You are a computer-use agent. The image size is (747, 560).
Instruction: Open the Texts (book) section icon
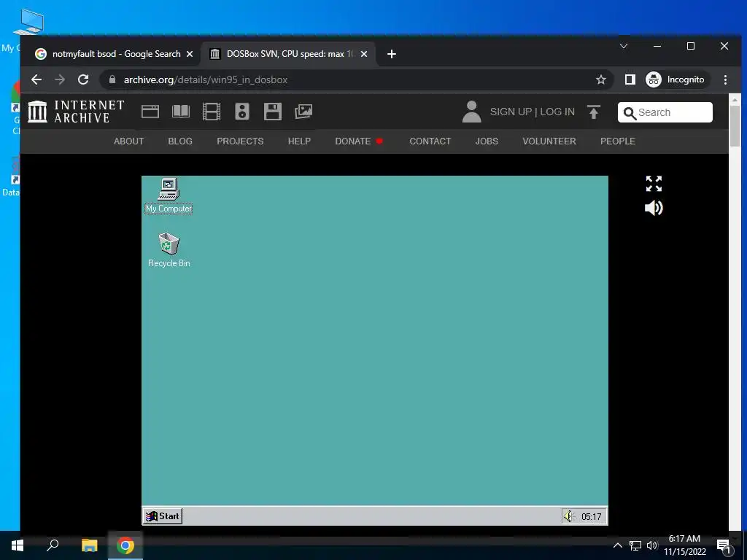pyautogui.click(x=181, y=112)
